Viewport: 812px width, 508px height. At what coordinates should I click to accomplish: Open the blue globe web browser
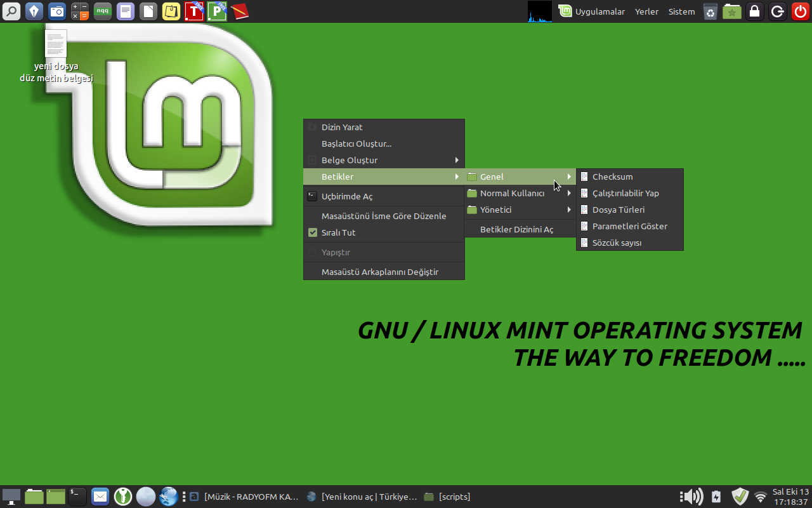click(169, 497)
